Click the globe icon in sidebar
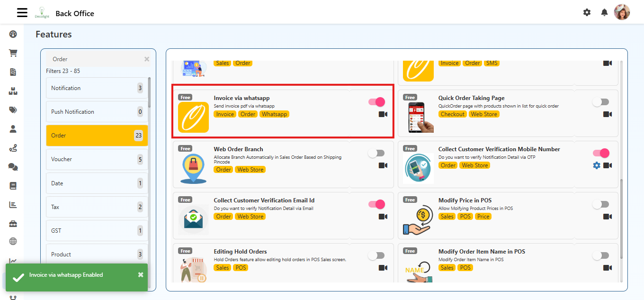The width and height of the screenshot is (644, 300). point(13,241)
